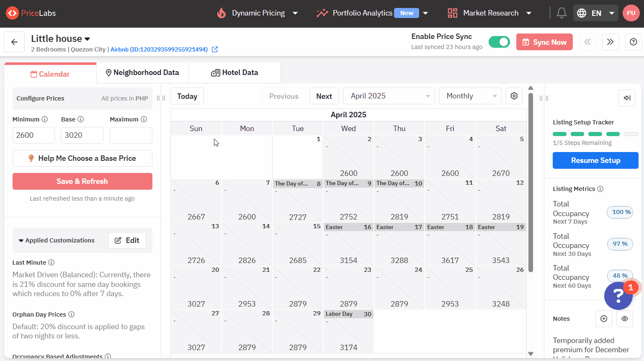Click the Sync Now button
Image resolution: width=644 pixels, height=361 pixels.
coord(544,42)
